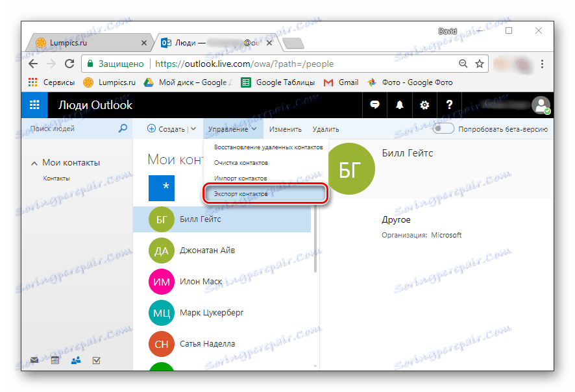Open Контакты folder in sidebar
The image size is (575, 392).
56,178
